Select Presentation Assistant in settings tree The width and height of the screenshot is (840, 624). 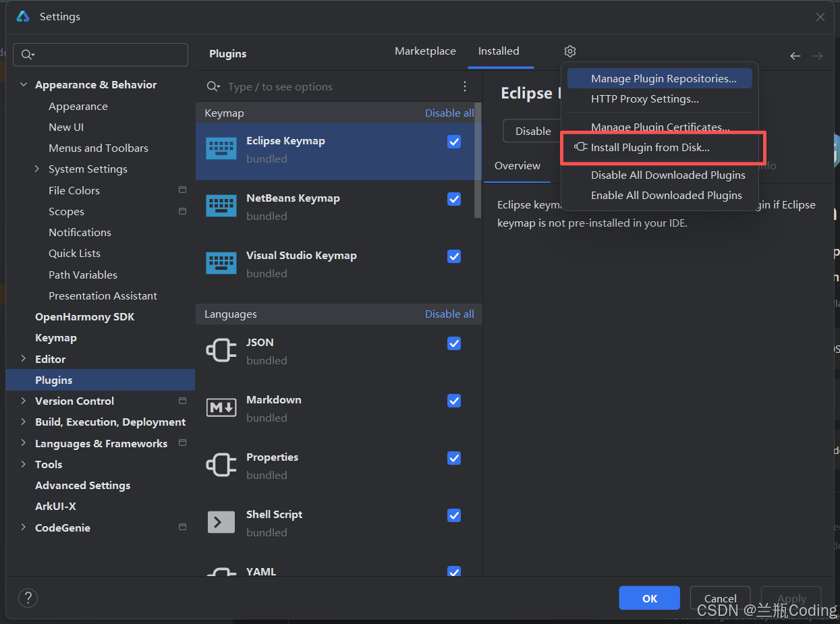pyautogui.click(x=103, y=295)
